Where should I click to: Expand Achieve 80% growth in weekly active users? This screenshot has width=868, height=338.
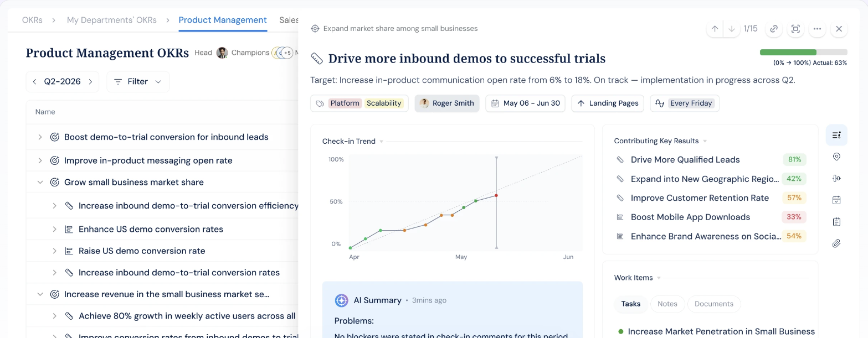[54, 316]
